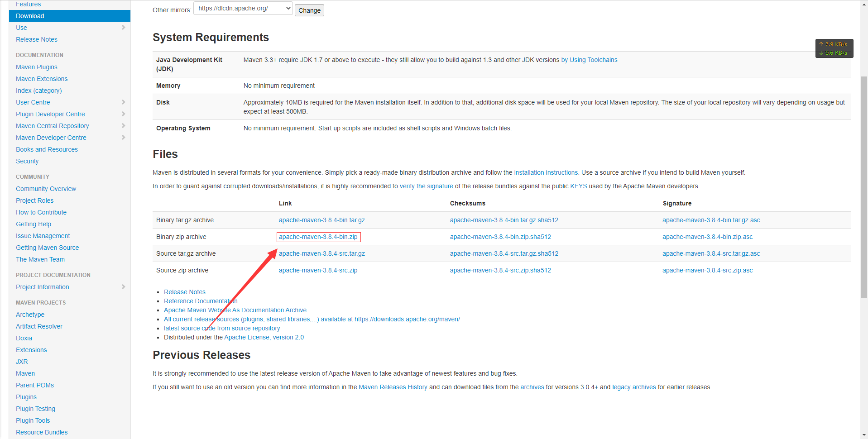The width and height of the screenshot is (868, 439).
Task: Open src.tar.gz.asc signature
Action: click(711, 253)
